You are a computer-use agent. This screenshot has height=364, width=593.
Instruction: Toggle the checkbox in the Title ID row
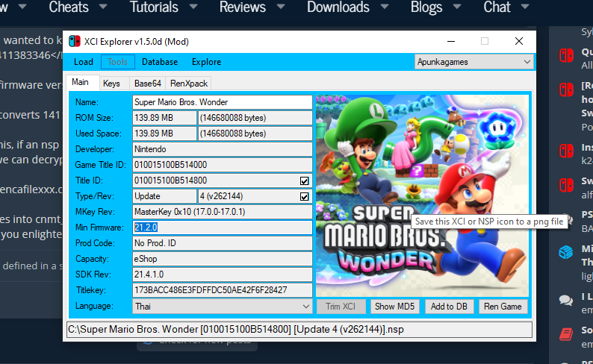point(305,181)
